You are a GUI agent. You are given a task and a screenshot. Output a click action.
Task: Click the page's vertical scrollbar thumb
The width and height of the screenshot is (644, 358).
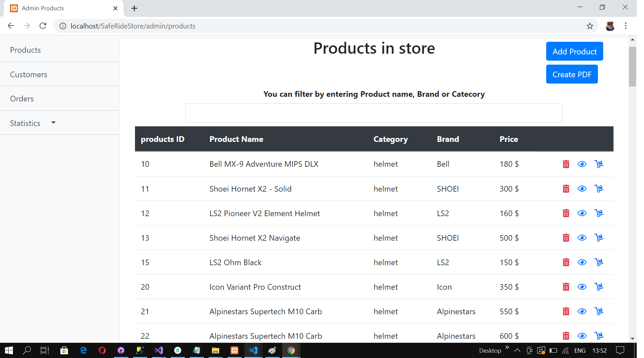pyautogui.click(x=632, y=66)
